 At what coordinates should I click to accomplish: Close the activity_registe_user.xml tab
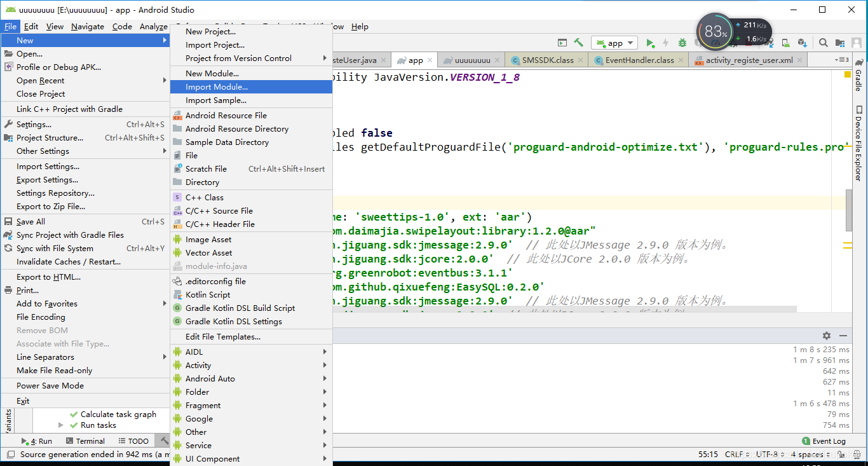coord(800,60)
